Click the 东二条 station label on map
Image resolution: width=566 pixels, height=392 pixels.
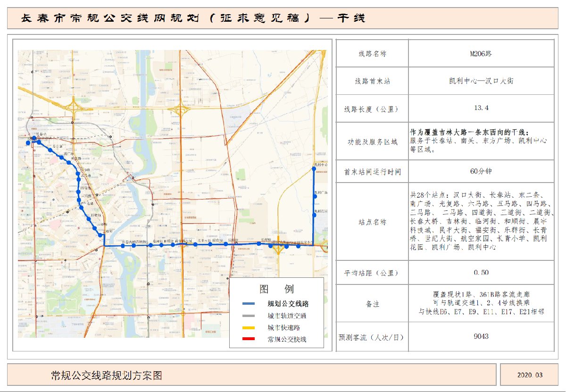pyautogui.click(x=58, y=146)
